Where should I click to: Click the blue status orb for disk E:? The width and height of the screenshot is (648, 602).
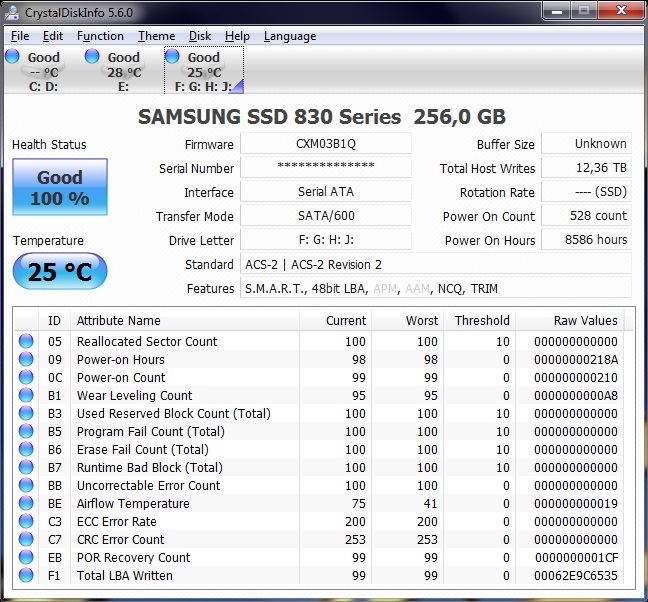[x=92, y=56]
